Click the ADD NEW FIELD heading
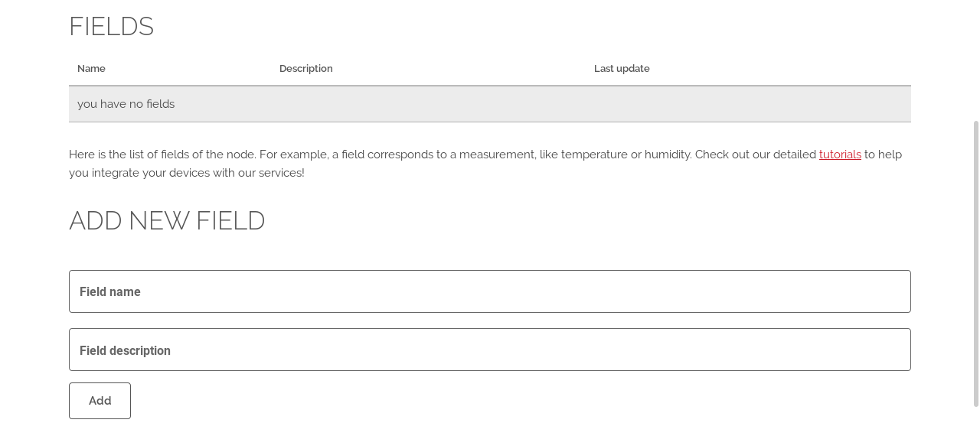The width and height of the screenshot is (980, 436). 167,221
